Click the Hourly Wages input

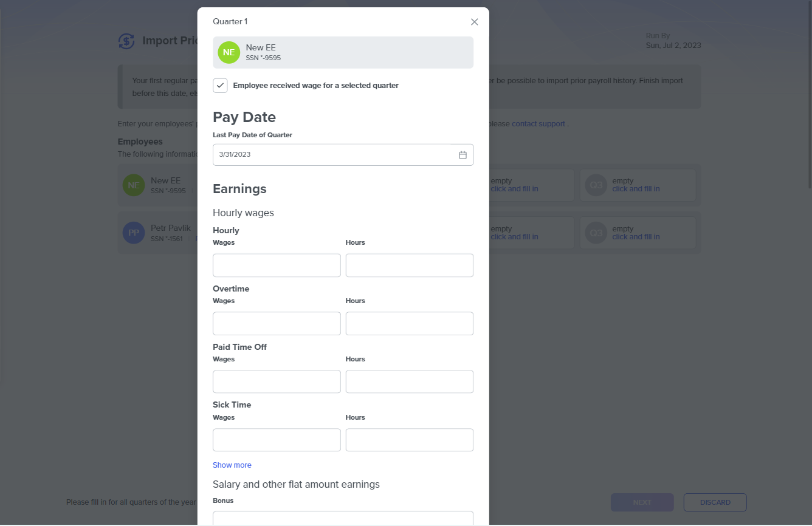277,265
